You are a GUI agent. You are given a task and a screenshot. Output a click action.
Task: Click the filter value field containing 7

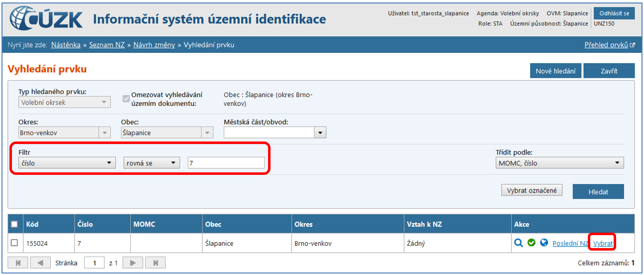tap(226, 163)
